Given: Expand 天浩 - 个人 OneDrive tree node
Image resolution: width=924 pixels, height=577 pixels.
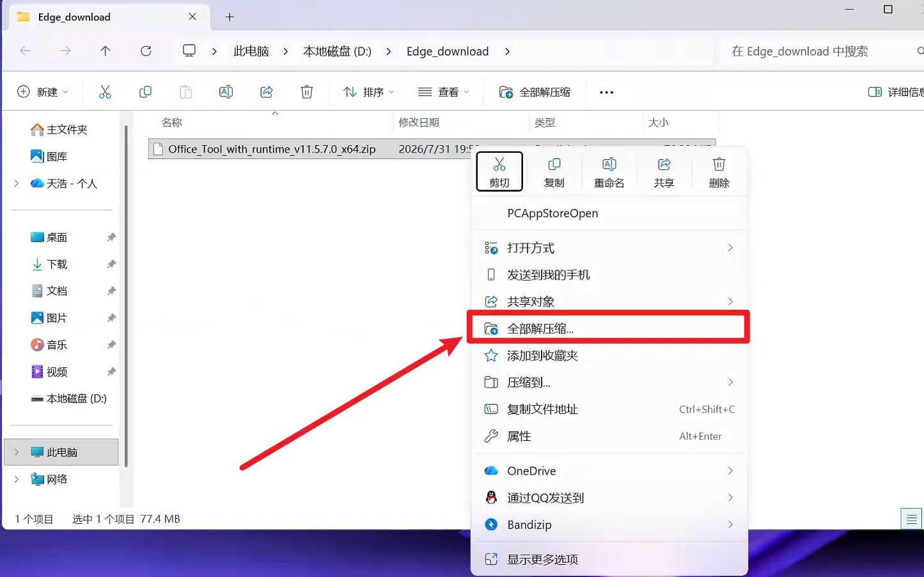Looking at the screenshot, I should point(17,183).
